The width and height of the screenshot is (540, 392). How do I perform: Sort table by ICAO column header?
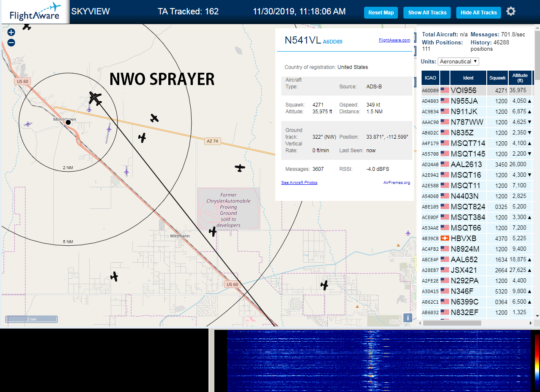430,78
